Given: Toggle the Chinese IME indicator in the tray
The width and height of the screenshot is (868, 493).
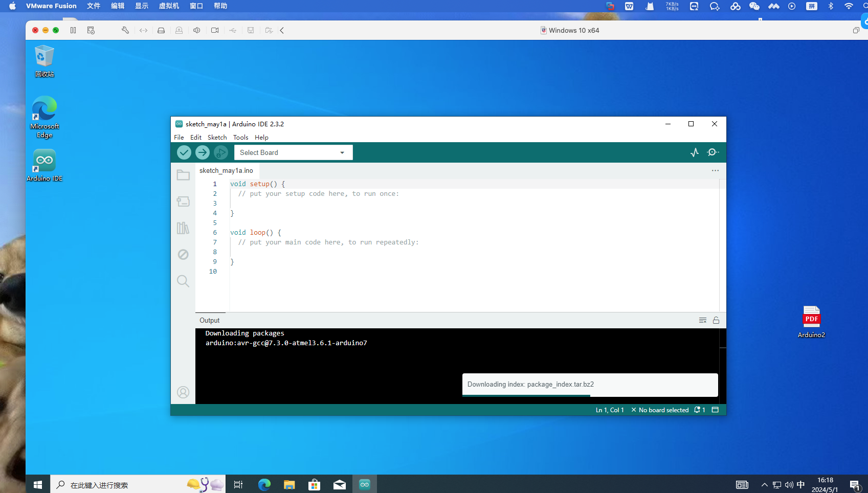Looking at the screenshot, I should [801, 485].
